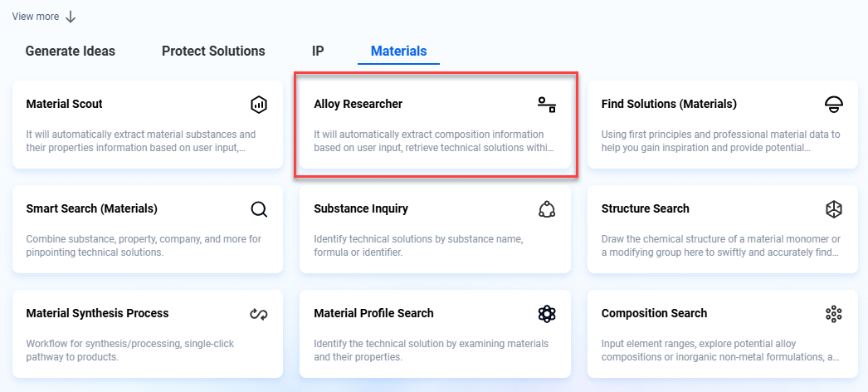Click the Material Profile Search atom icon

[546, 314]
